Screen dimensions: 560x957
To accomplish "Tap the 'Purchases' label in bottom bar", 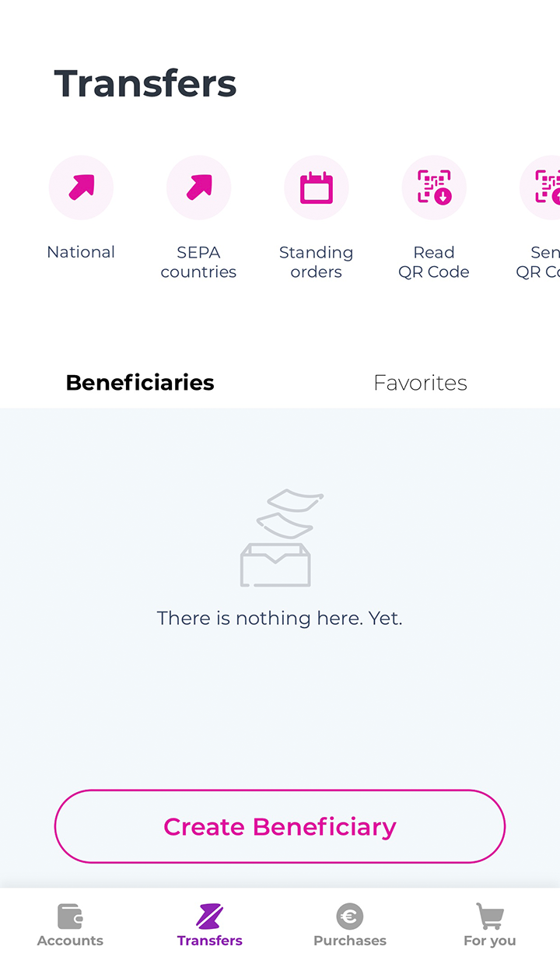I will click(x=350, y=941).
